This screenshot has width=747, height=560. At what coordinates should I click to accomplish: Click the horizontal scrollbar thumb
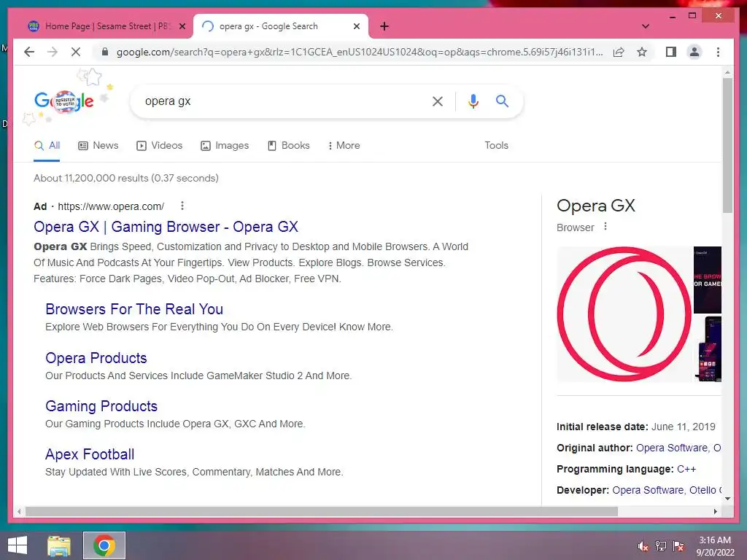point(322,511)
